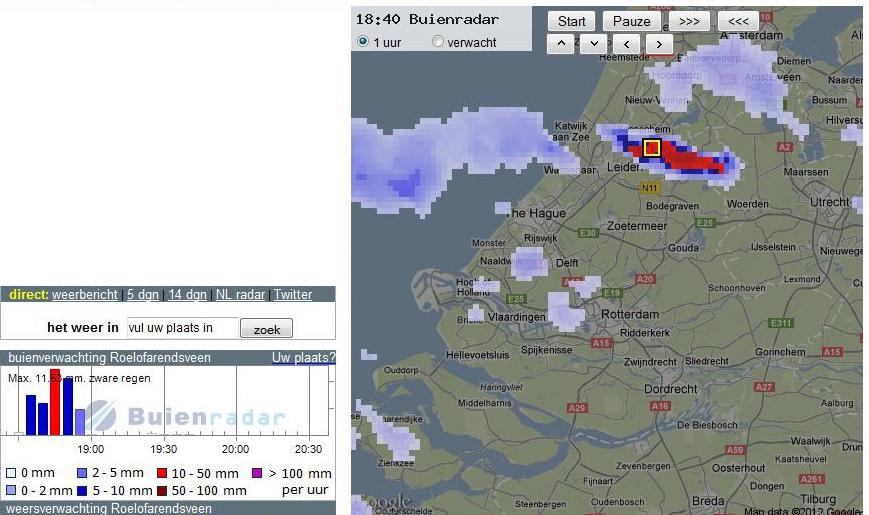Click the A20 road sign on map
The height and width of the screenshot is (515, 869).
pyautogui.click(x=645, y=279)
